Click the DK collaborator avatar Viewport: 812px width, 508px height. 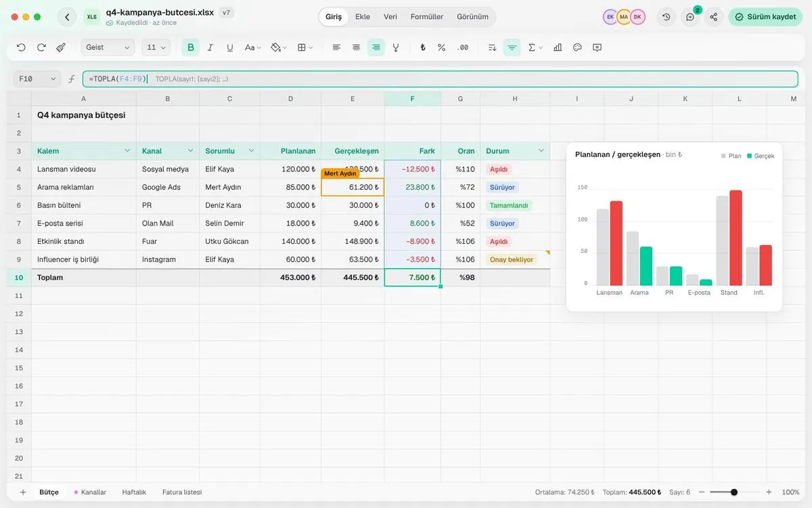637,17
